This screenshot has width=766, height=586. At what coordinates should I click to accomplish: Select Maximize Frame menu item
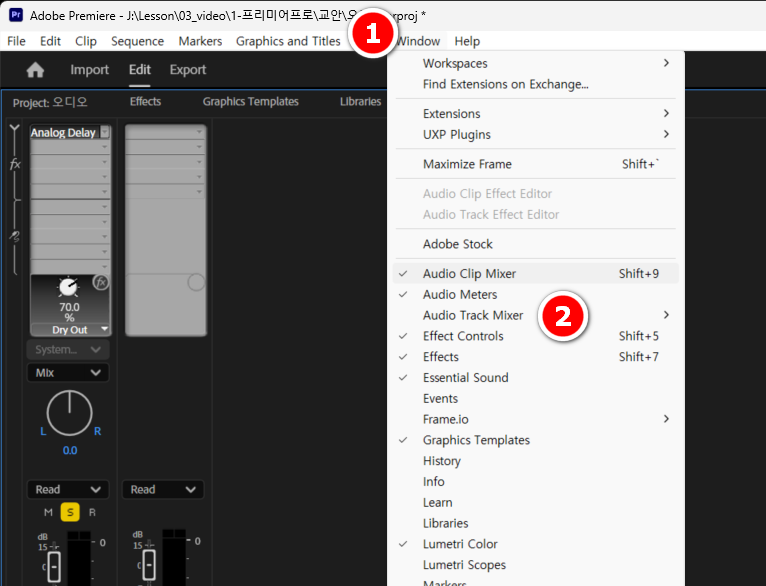pos(535,164)
